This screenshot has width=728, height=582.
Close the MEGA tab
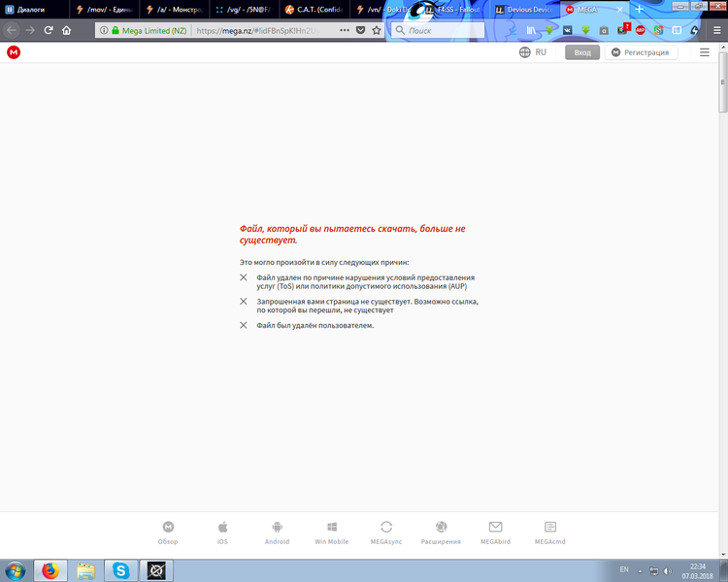coord(619,10)
